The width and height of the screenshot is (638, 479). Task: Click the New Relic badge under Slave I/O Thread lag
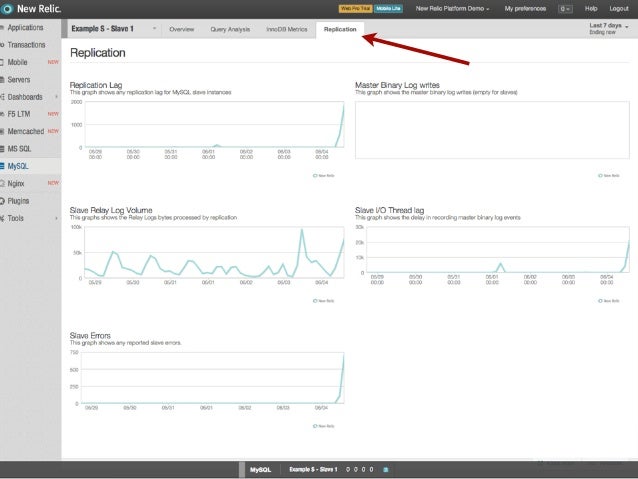[609, 301]
